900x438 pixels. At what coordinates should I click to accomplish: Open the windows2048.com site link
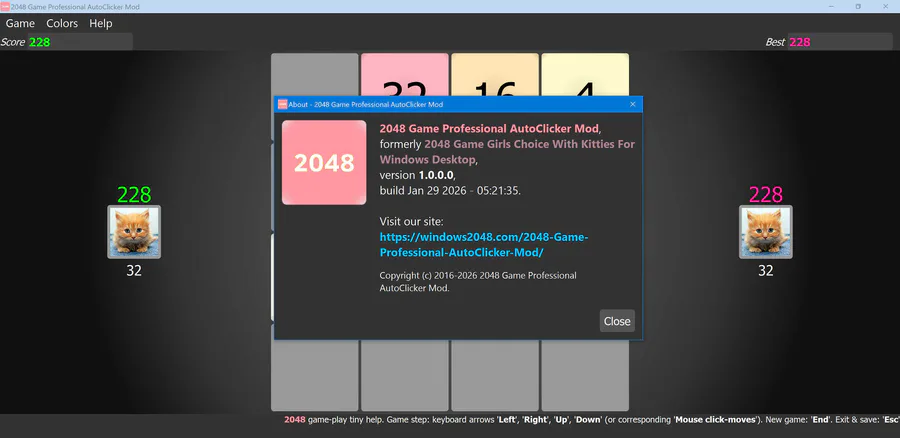click(x=484, y=245)
